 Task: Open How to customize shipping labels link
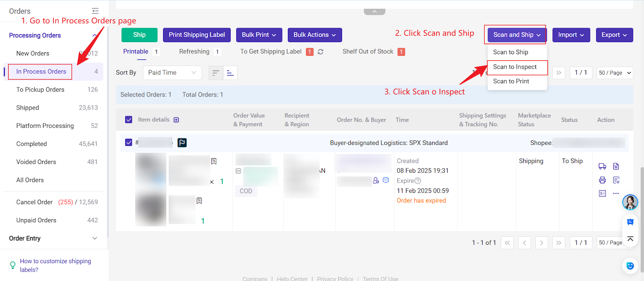(x=56, y=265)
